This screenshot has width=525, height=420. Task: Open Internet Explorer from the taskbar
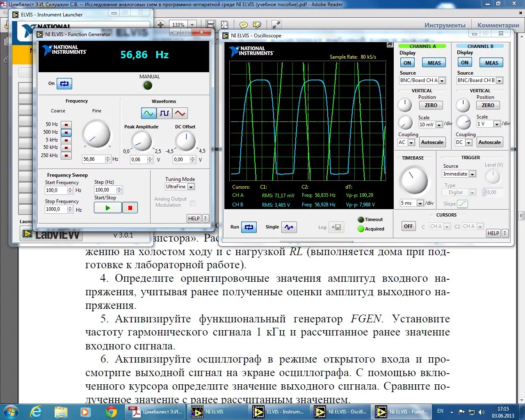tap(36, 411)
